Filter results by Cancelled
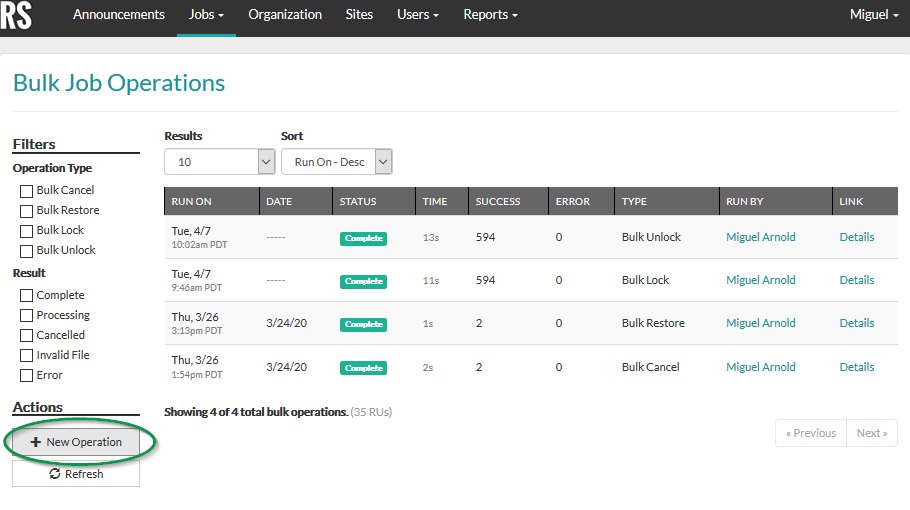Screen dimensions: 910x510 pos(26,335)
